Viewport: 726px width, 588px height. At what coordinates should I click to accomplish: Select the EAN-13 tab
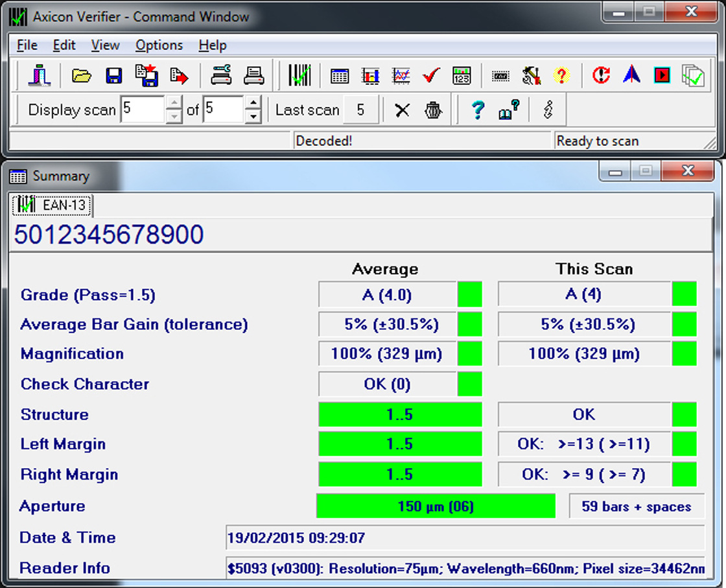click(x=53, y=206)
